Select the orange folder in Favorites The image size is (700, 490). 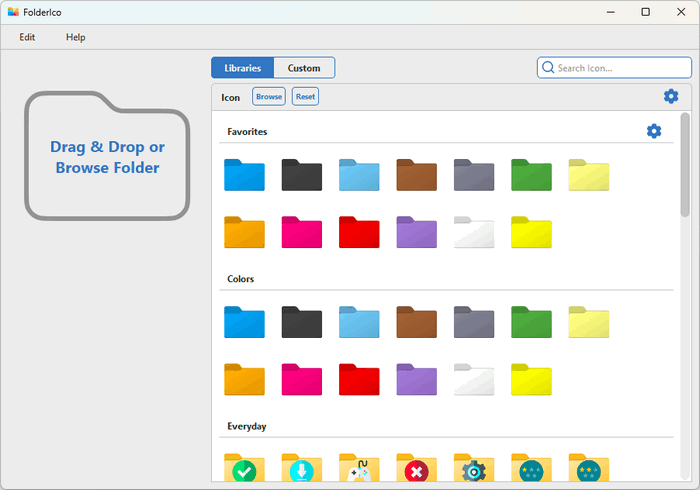pos(244,232)
